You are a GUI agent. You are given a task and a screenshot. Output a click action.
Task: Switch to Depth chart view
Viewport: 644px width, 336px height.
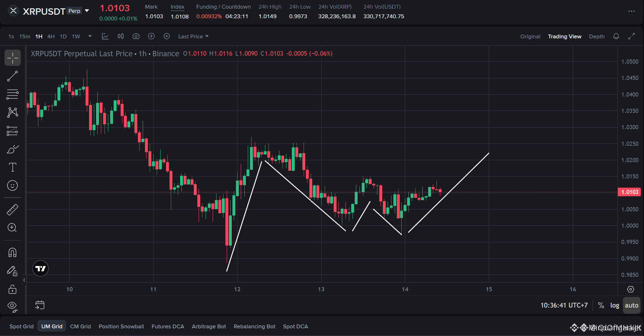pyautogui.click(x=597, y=36)
